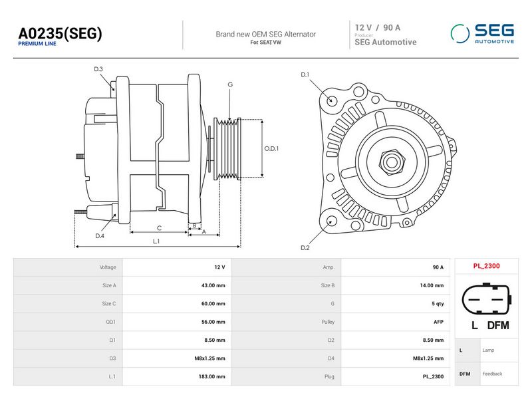
Task: Click the G value '5 qty'
Action: [438, 304]
